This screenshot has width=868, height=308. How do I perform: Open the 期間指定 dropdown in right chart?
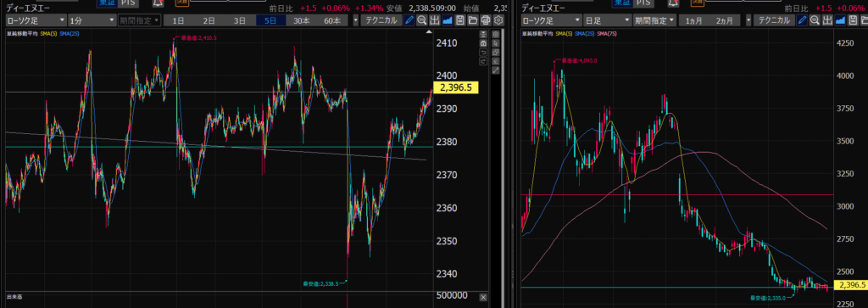tap(656, 20)
